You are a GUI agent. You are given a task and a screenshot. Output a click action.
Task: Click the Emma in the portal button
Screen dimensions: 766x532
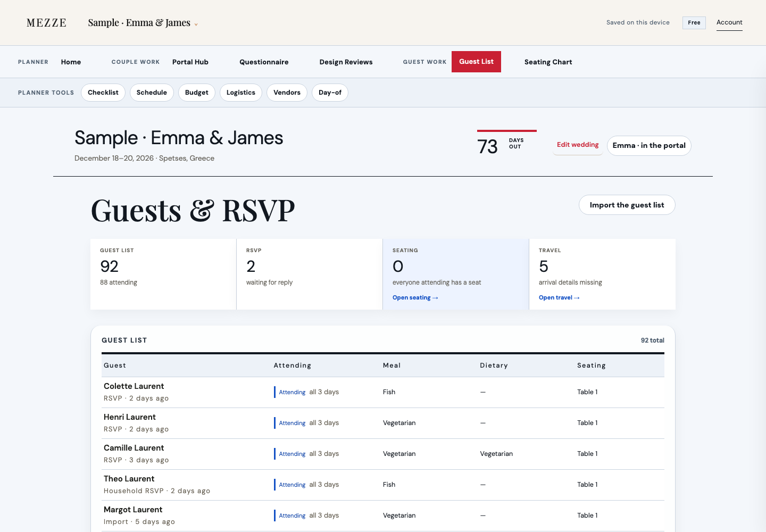pos(649,146)
